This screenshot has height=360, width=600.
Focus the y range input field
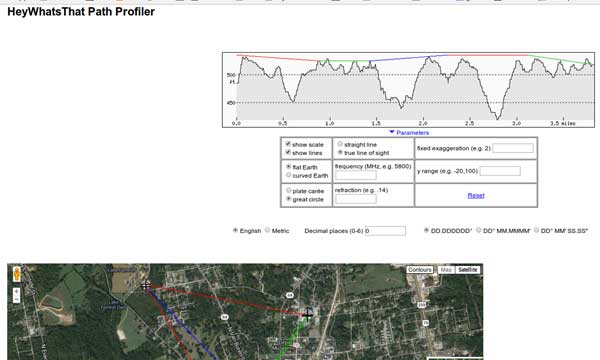500,171
